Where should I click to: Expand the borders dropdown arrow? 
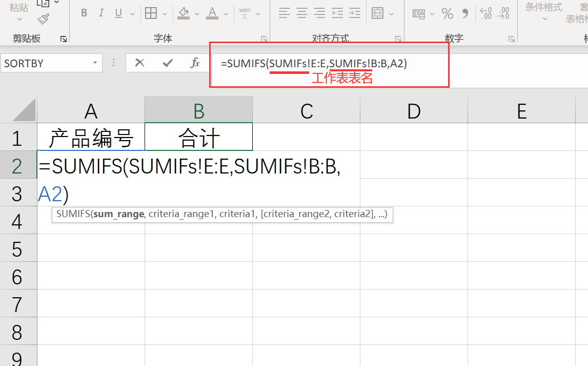pyautogui.click(x=165, y=14)
